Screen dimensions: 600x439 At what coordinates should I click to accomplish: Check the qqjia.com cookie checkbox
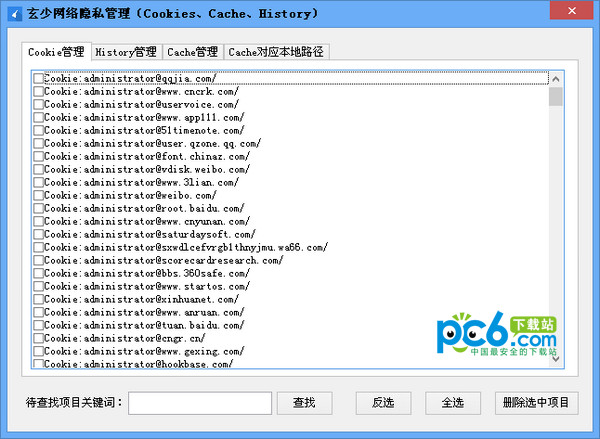coord(38,78)
